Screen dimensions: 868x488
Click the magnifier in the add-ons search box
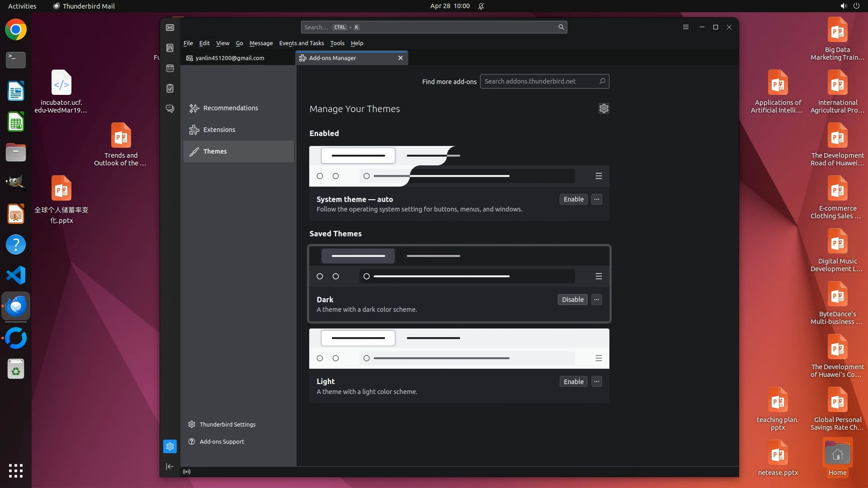click(602, 81)
